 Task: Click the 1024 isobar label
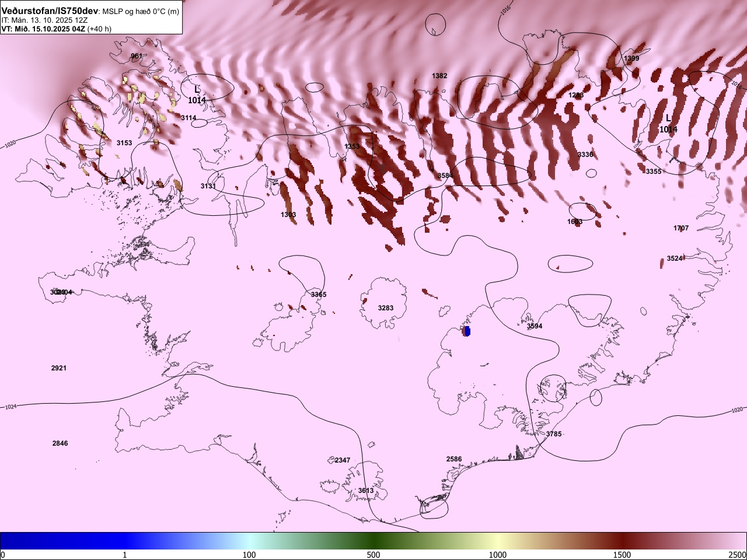pos(11,407)
